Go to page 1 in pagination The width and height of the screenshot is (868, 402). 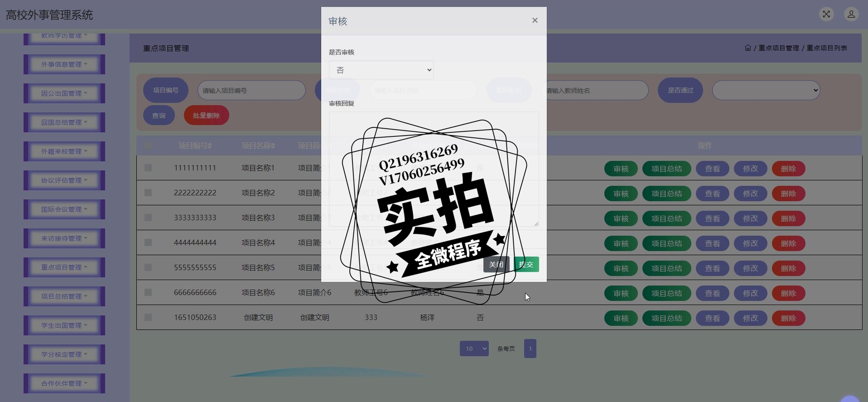(x=530, y=349)
